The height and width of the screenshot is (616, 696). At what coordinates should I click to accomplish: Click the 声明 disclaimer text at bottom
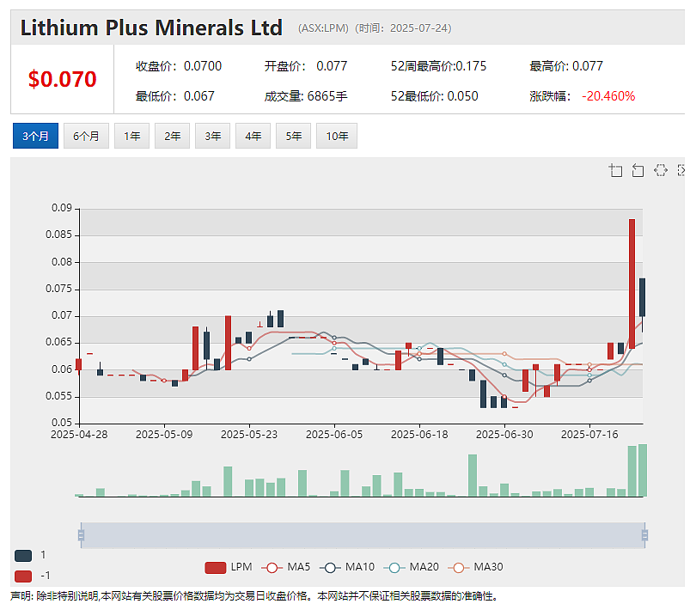(x=254, y=596)
